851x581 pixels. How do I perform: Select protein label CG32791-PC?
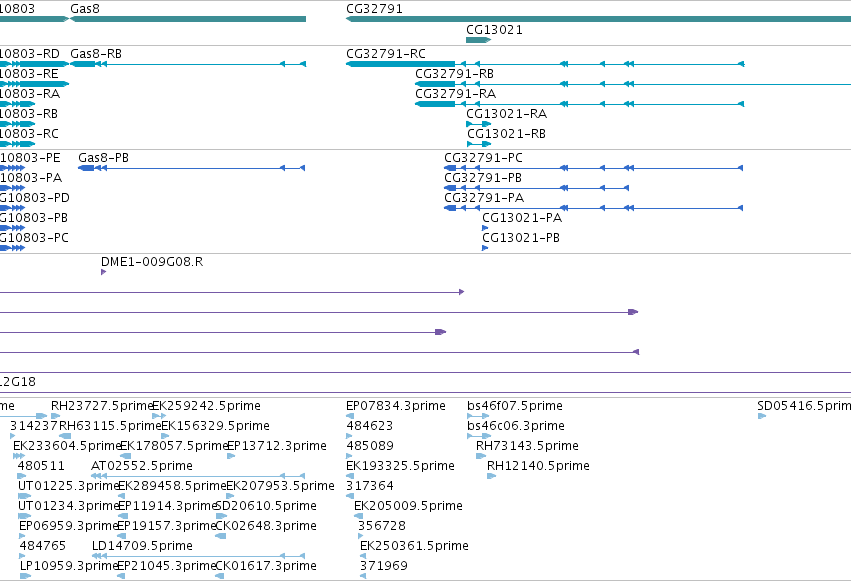coord(483,158)
